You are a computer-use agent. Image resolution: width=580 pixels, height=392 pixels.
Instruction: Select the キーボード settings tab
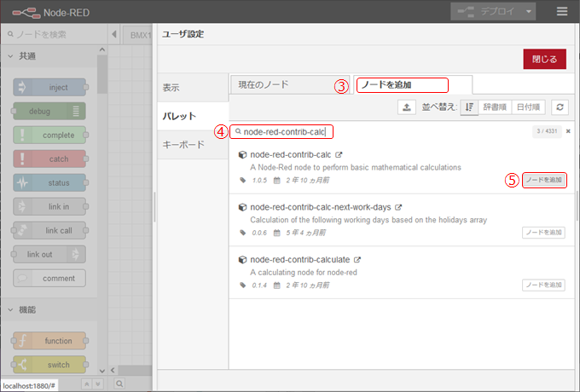[x=183, y=145]
